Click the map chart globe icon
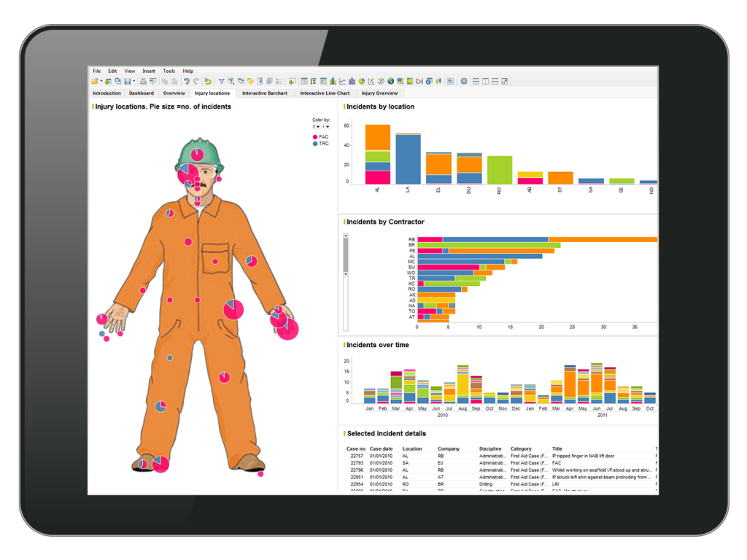The width and height of the screenshot is (747, 560). point(390,81)
